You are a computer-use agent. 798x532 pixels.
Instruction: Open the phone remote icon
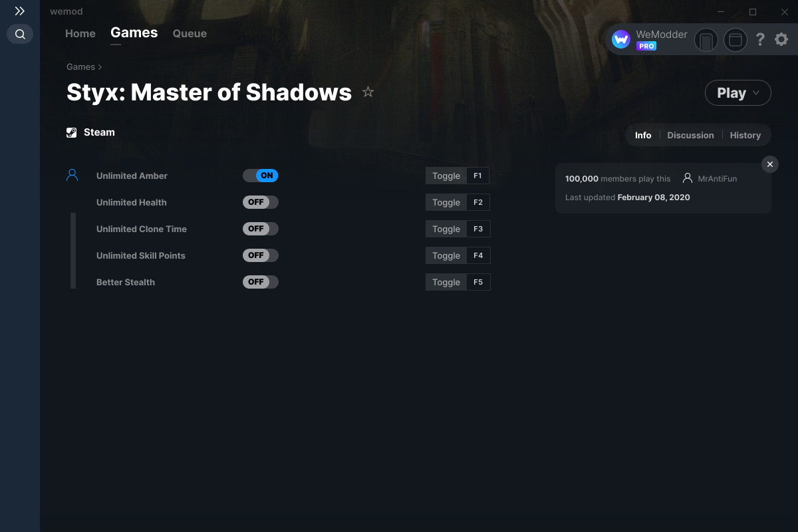click(706, 41)
